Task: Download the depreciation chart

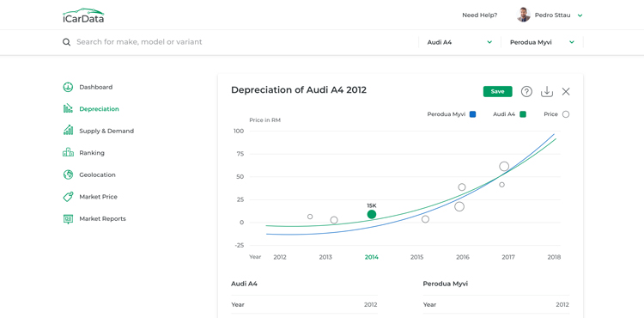Action: (x=547, y=92)
